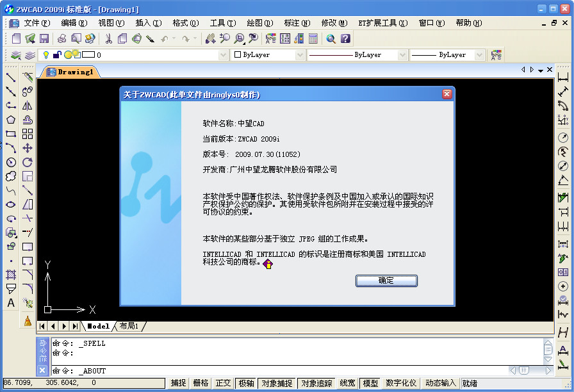Close the command line panel X
The width and height of the screenshot is (574, 392).
[x=42, y=370]
